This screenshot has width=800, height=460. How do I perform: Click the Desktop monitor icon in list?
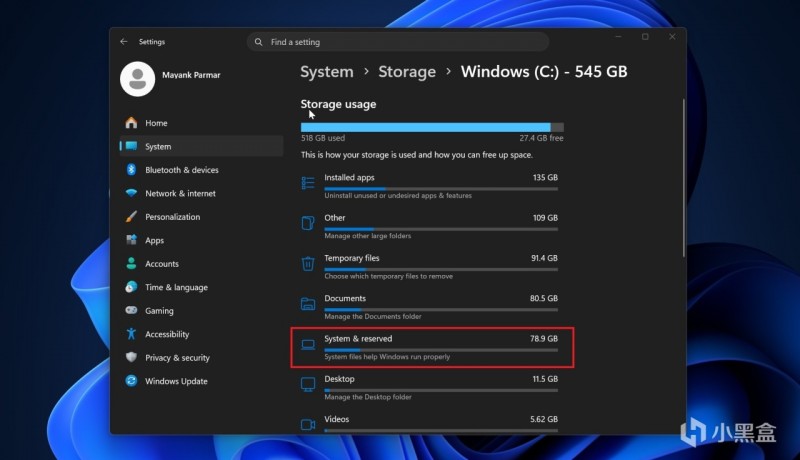tap(308, 385)
